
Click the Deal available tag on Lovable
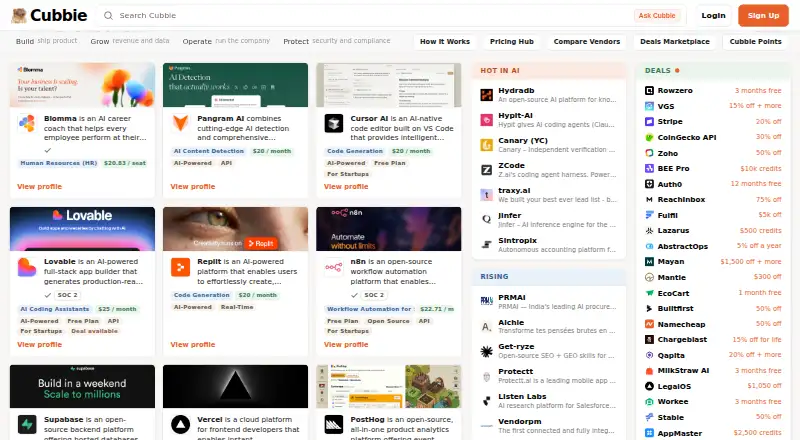(x=94, y=331)
